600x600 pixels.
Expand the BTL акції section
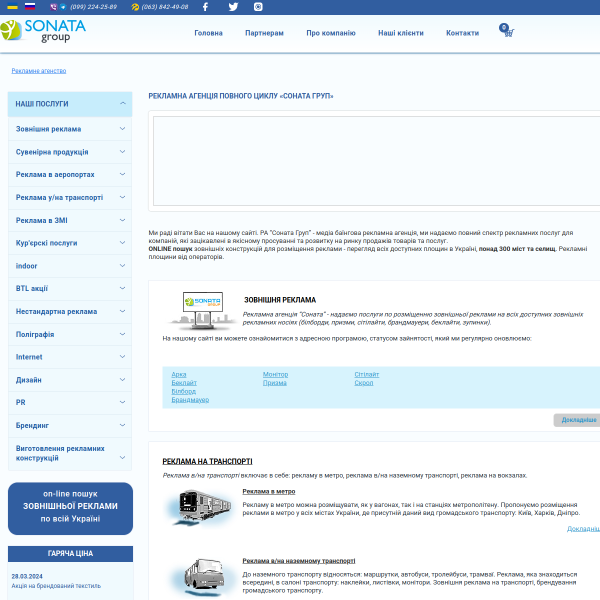coord(70,289)
